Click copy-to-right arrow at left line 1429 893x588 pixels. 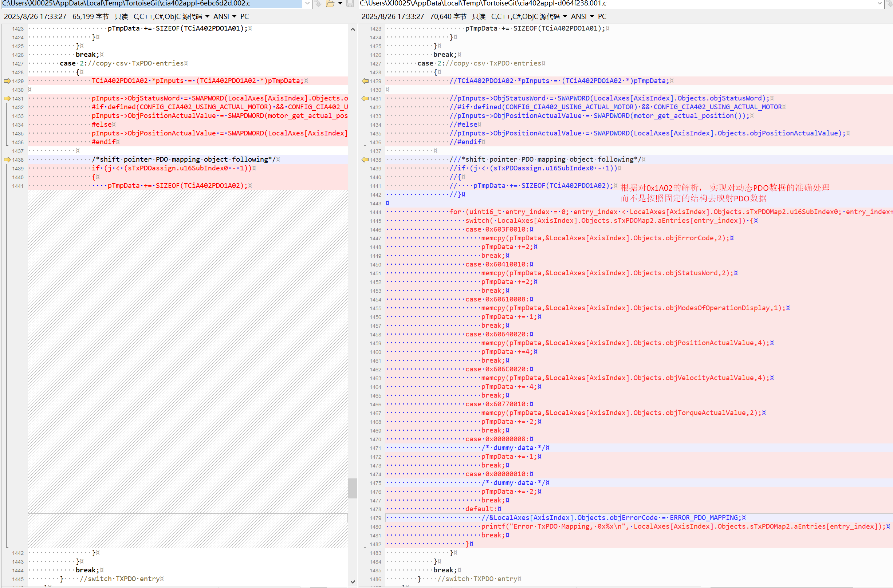click(x=7, y=81)
